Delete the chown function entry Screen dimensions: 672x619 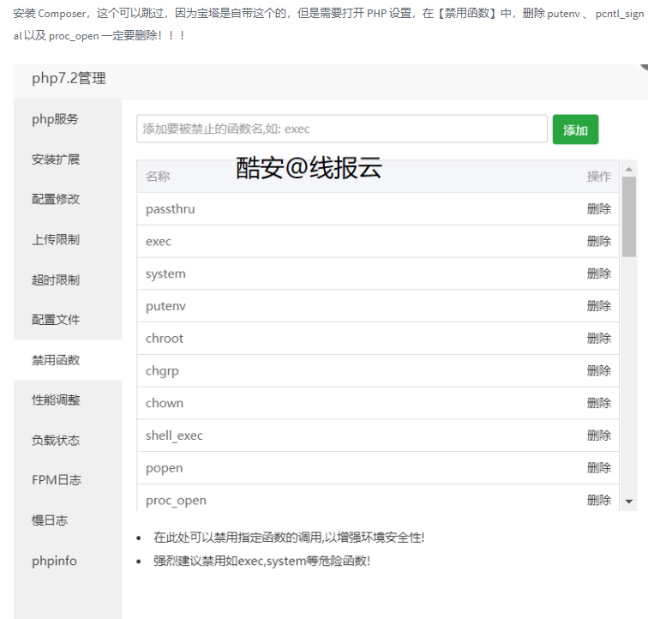(x=598, y=403)
